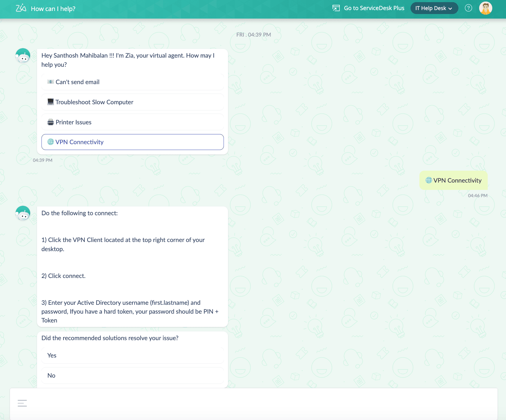This screenshot has width=506, height=420.
Task: Click the email icon beside Can't send email
Action: (50, 82)
